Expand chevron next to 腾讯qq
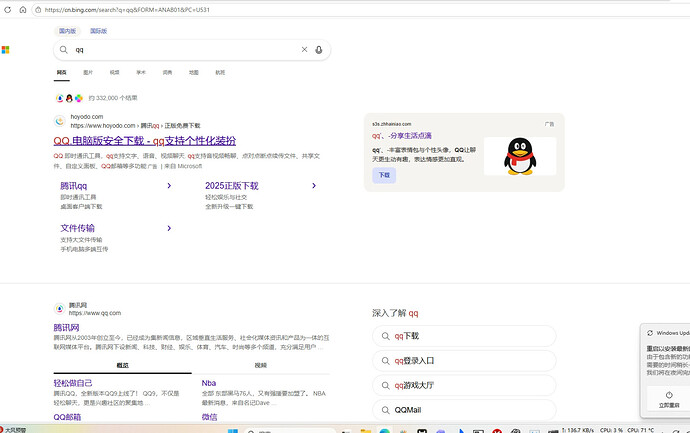 click(x=169, y=186)
